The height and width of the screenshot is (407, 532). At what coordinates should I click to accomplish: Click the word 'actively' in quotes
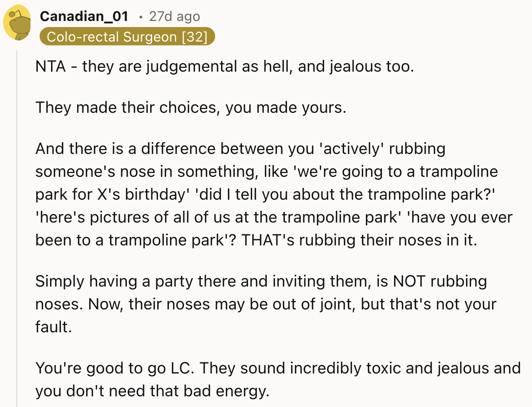352,149
